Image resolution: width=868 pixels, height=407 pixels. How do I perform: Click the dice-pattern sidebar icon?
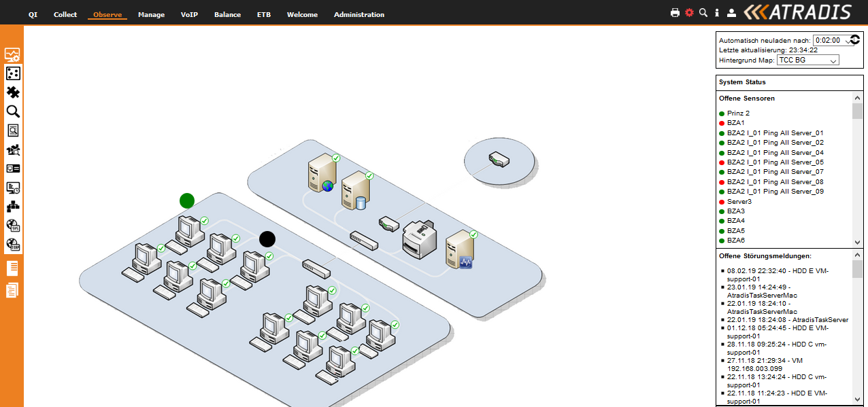pos(12,73)
